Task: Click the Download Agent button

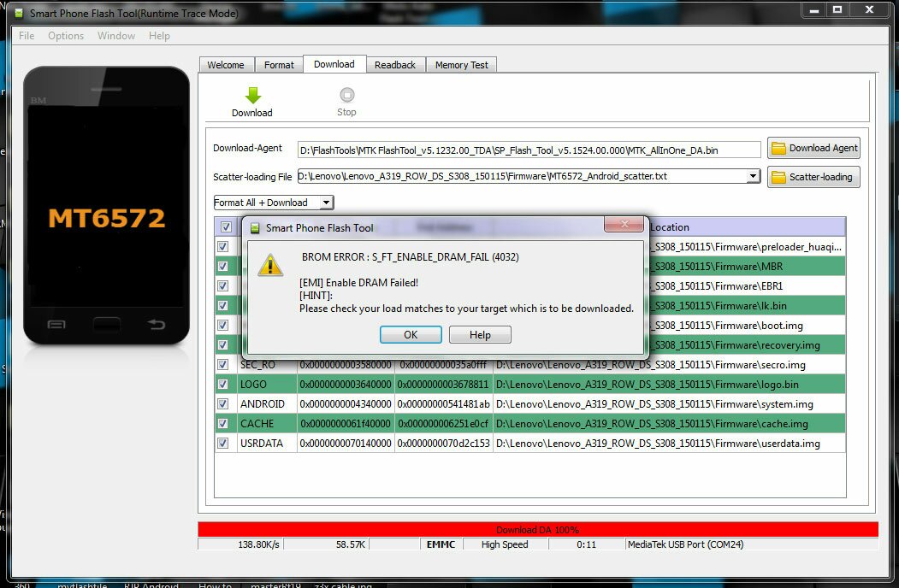Action: (814, 148)
